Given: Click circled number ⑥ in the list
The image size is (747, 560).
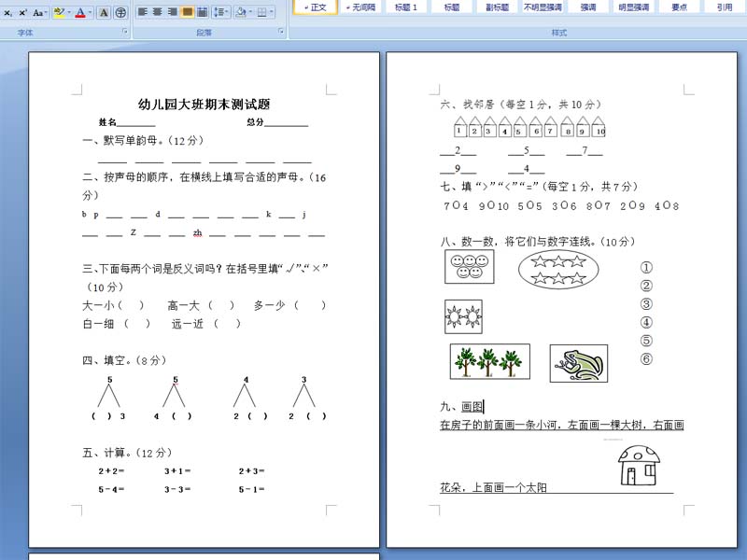Looking at the screenshot, I should (x=646, y=359).
